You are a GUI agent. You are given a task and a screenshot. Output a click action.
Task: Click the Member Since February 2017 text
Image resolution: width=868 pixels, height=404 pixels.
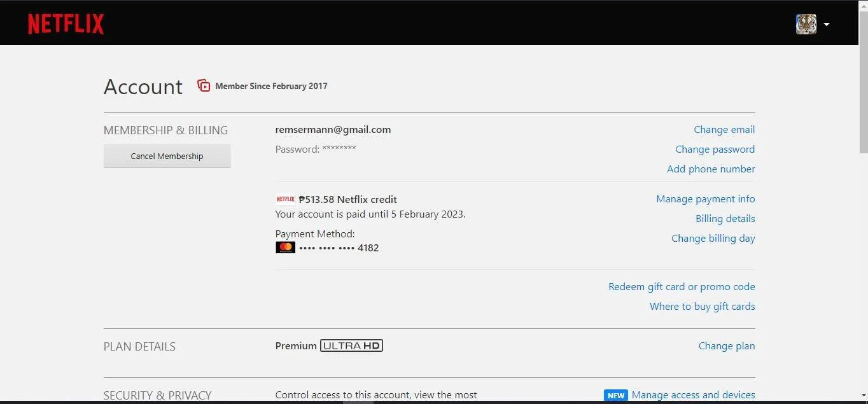pyautogui.click(x=272, y=86)
